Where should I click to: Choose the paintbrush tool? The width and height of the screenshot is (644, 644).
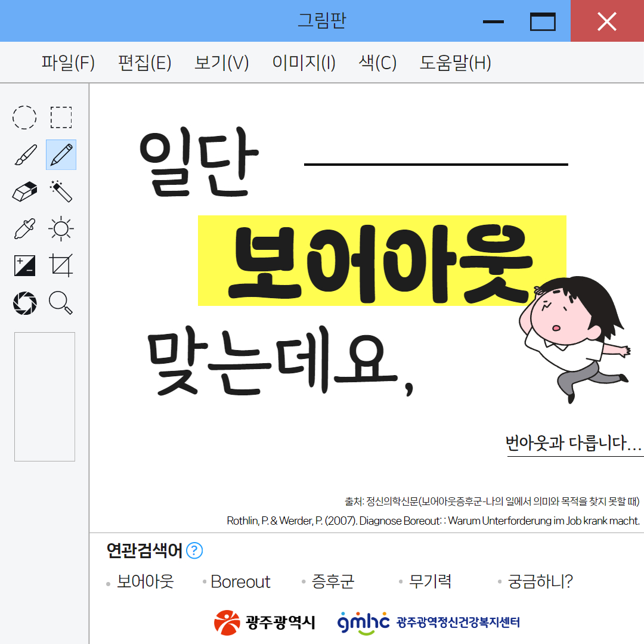tap(25, 155)
